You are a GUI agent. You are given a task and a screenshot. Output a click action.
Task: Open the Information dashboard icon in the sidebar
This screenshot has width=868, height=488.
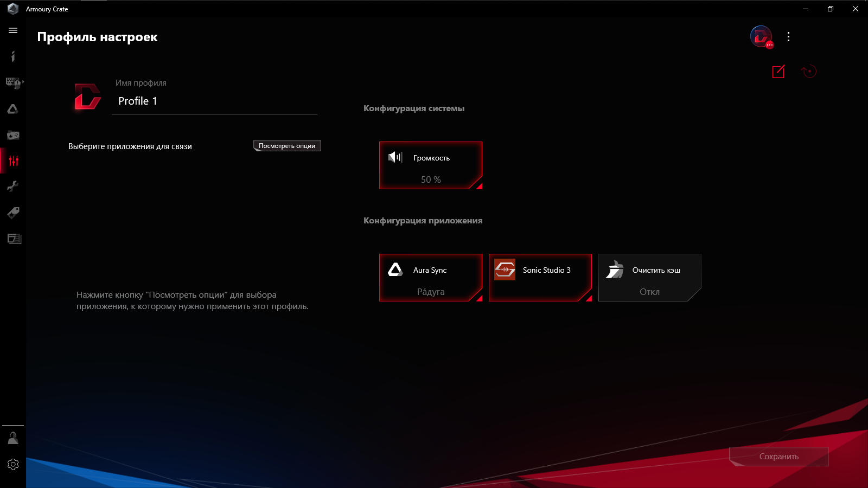click(x=13, y=56)
